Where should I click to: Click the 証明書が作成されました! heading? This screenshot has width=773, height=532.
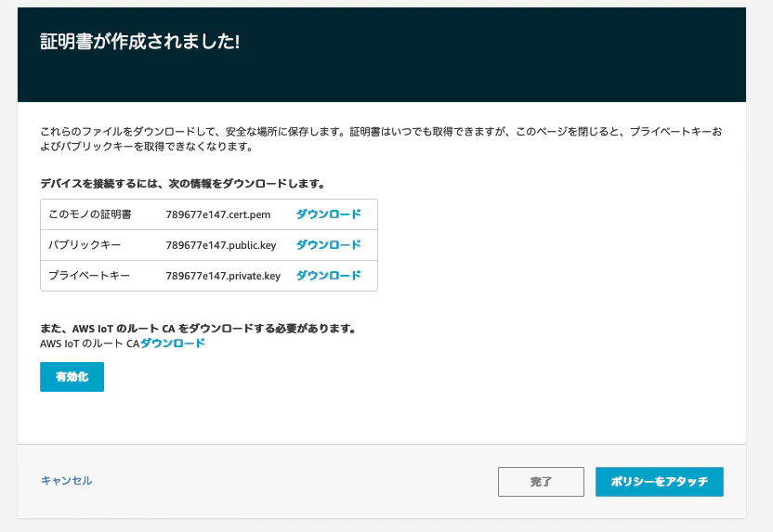pos(140,42)
